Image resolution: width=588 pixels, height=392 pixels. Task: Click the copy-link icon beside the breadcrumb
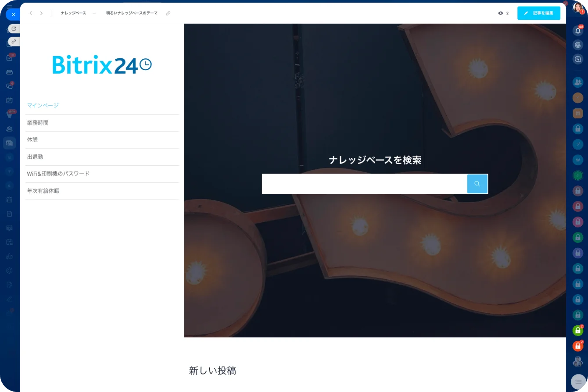point(168,13)
